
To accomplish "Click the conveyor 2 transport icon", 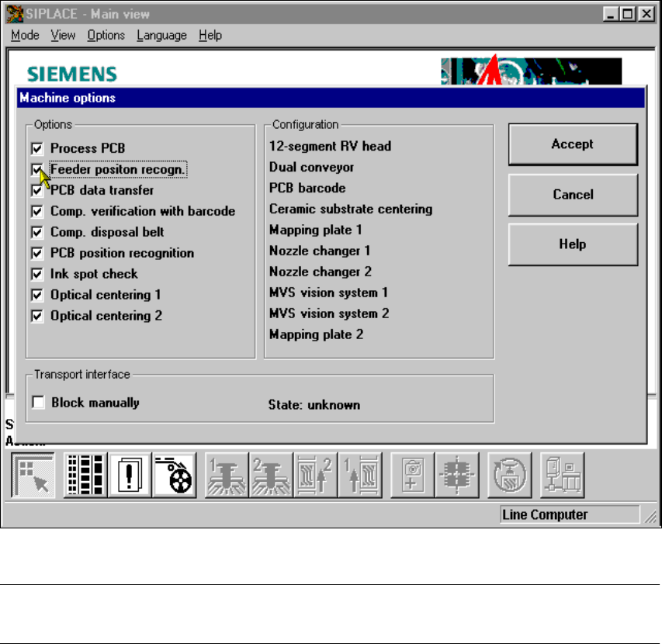I will click(315, 475).
